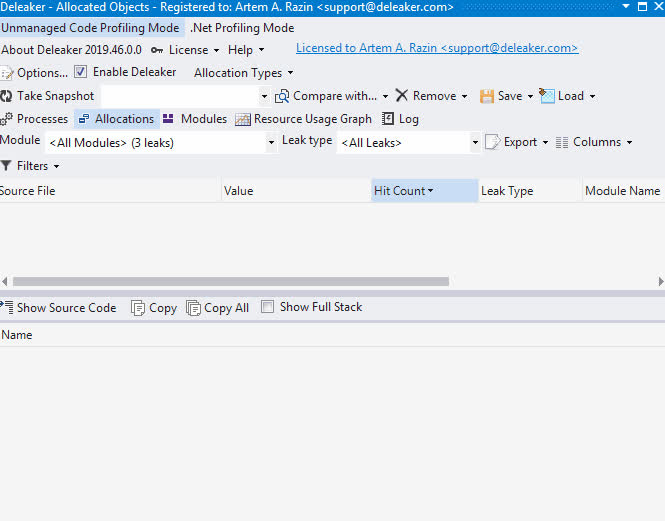Switch to Unmanaged Code Profiling Mode
This screenshot has height=521, width=665.
coord(90,28)
